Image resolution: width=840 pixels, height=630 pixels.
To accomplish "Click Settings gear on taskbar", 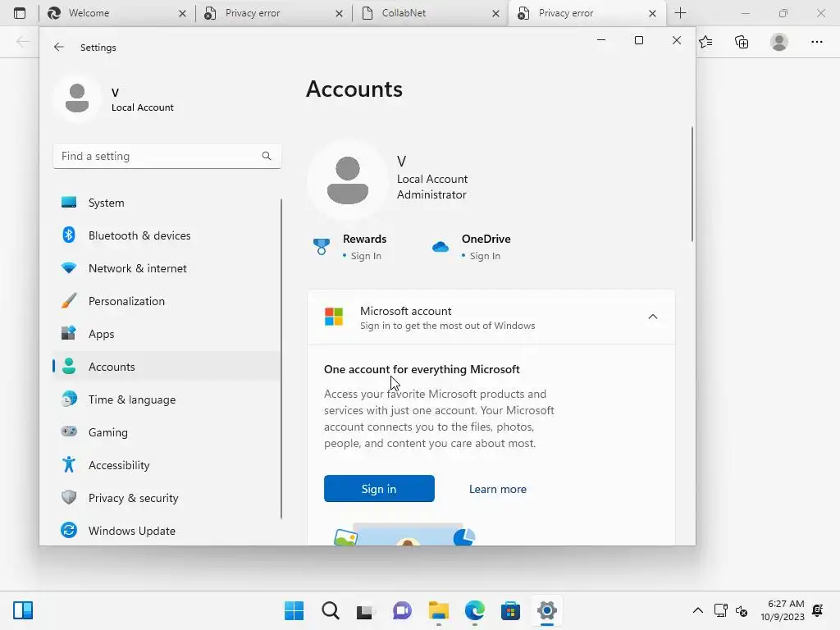I will pos(547,610).
